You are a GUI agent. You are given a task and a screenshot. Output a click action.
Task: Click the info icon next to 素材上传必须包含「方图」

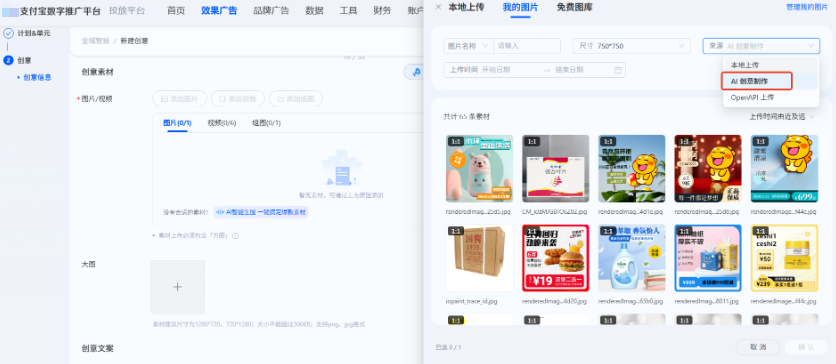[235, 236]
